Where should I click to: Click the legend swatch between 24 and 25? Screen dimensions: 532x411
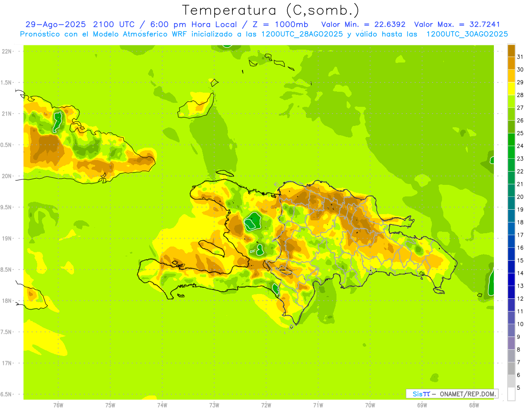pos(511,140)
